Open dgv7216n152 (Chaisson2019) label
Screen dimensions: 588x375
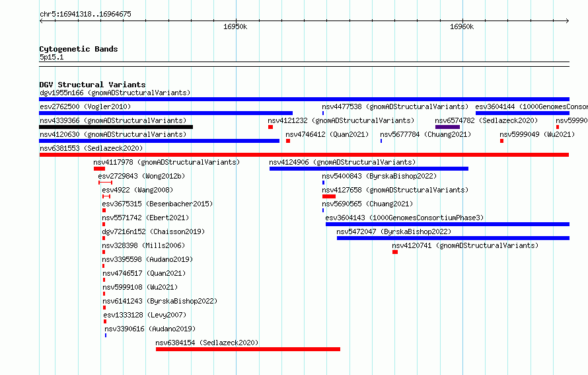coord(153,231)
